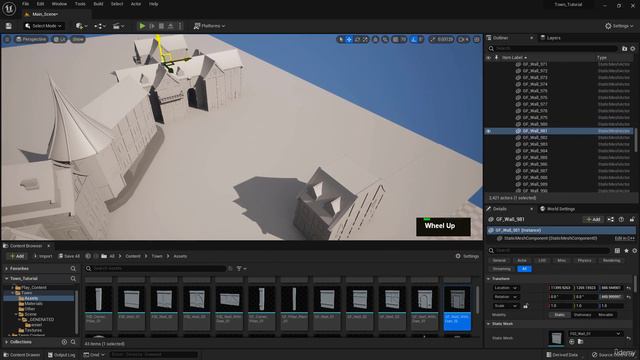Select the LOD filter in Details

click(x=542, y=260)
